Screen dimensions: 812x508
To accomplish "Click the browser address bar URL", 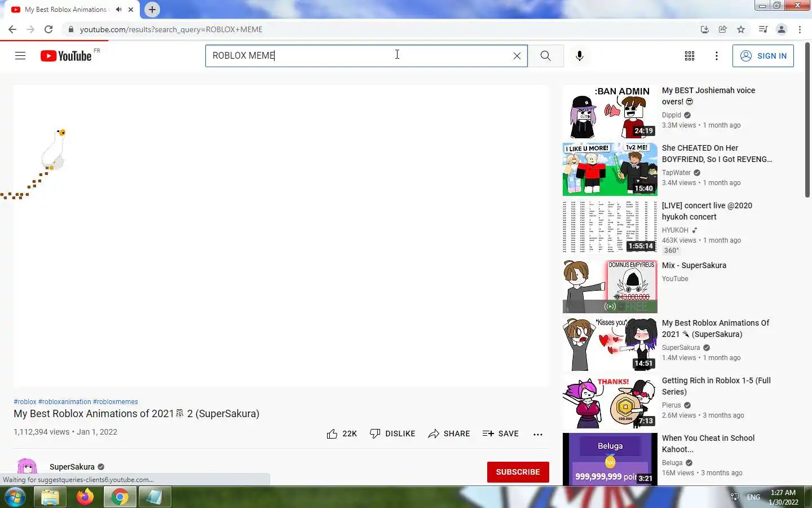I will point(171,29).
